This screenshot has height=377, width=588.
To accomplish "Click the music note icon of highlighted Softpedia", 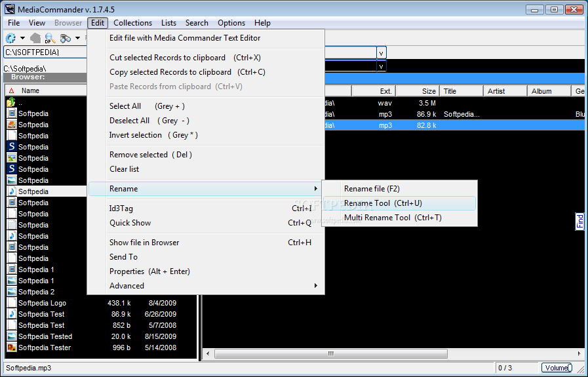I will [12, 191].
